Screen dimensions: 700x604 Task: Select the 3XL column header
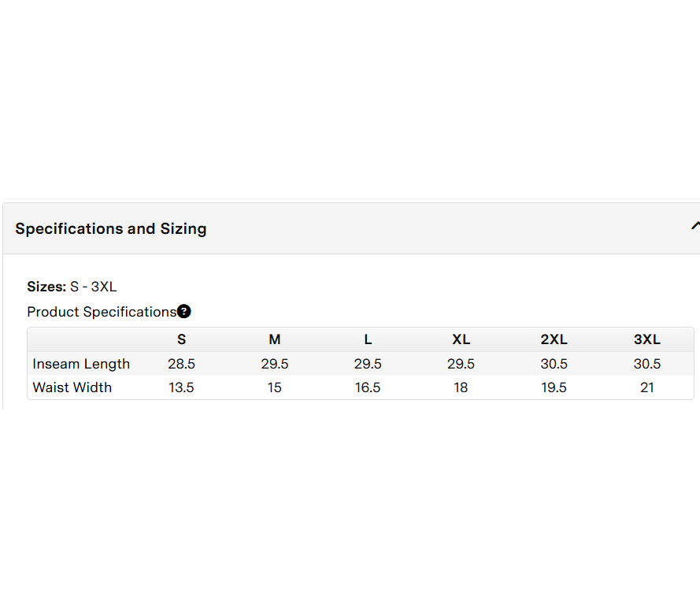[647, 340]
